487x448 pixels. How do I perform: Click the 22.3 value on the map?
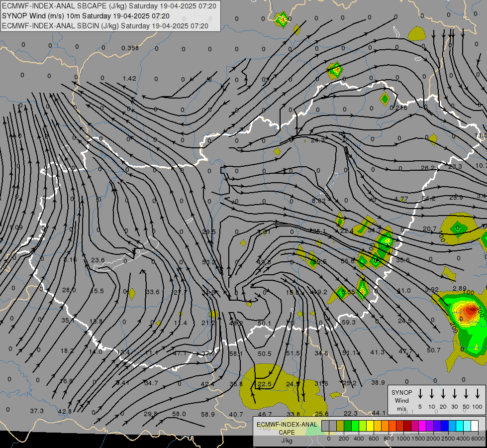[351, 413]
